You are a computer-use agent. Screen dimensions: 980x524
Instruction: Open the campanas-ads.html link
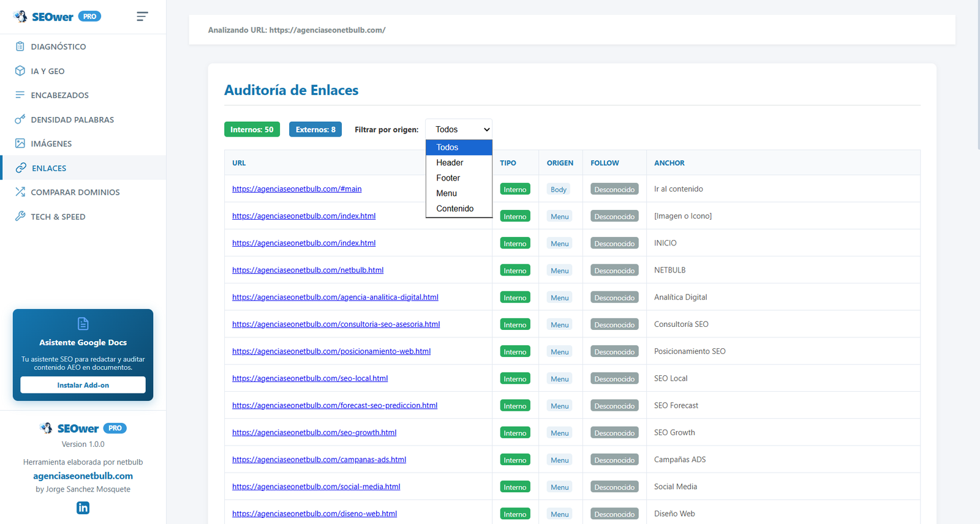click(x=319, y=459)
